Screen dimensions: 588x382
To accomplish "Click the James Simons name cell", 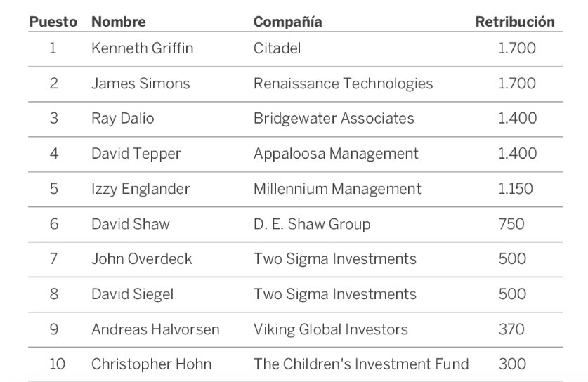I will click(141, 84).
